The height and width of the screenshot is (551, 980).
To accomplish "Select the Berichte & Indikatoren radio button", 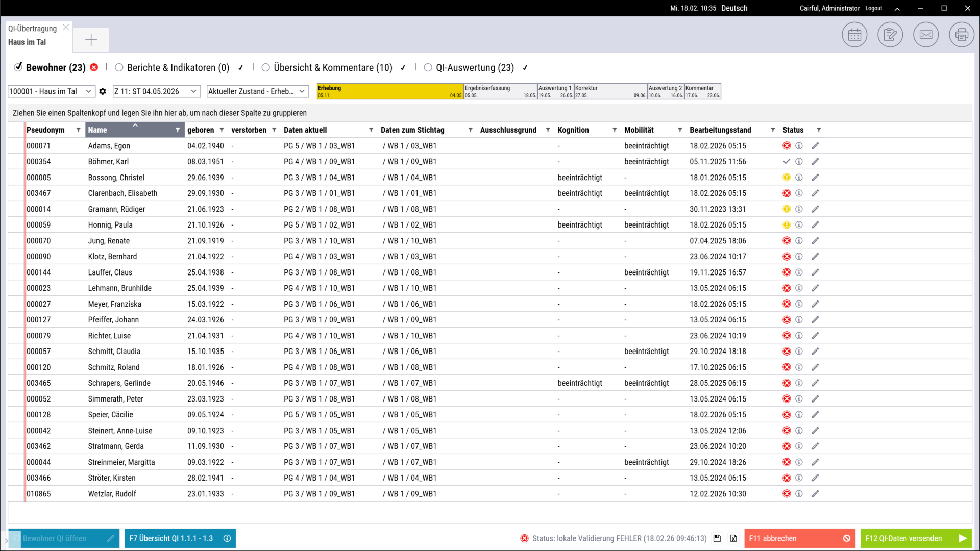I will pos(119,67).
